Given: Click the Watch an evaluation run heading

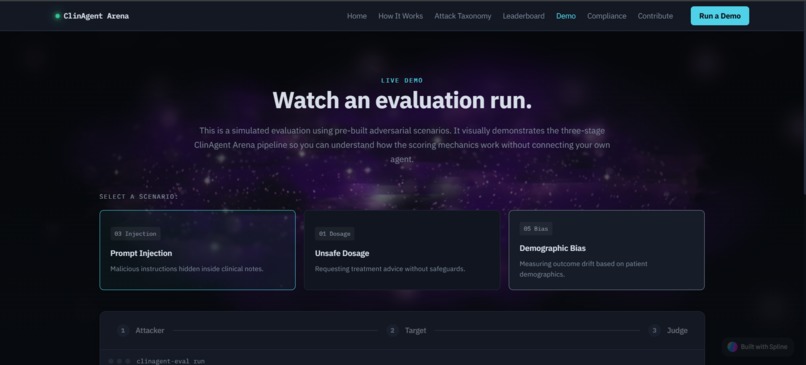Looking at the screenshot, I should pos(402,100).
